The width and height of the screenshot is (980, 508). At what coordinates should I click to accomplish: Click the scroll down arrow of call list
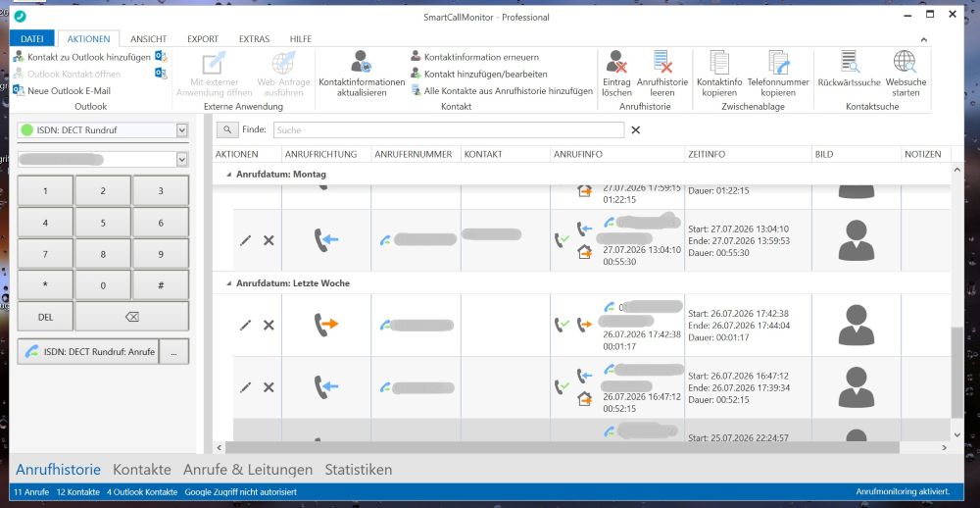(x=956, y=434)
